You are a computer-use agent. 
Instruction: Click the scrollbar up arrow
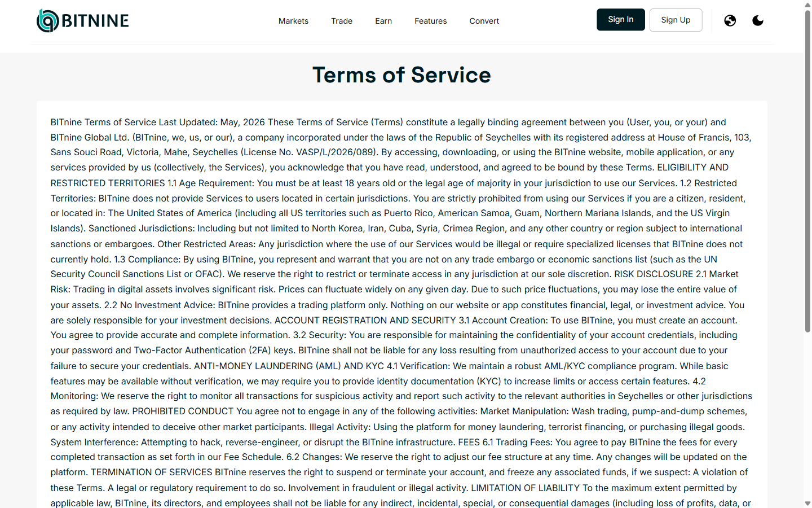click(807, 5)
